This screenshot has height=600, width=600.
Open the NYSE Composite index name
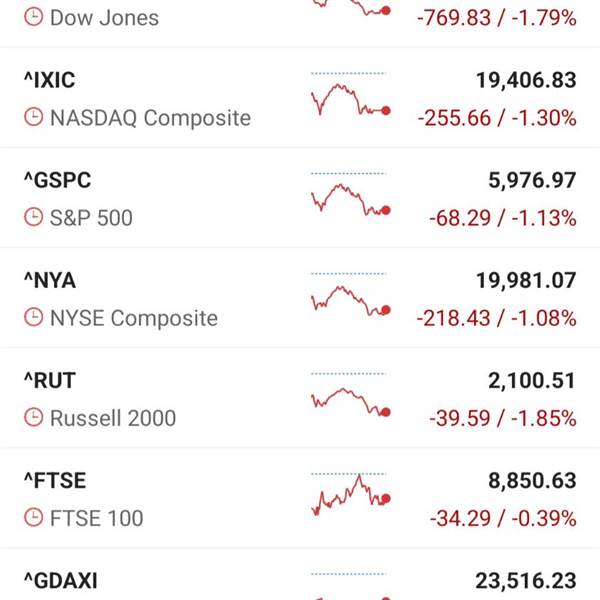point(134,318)
